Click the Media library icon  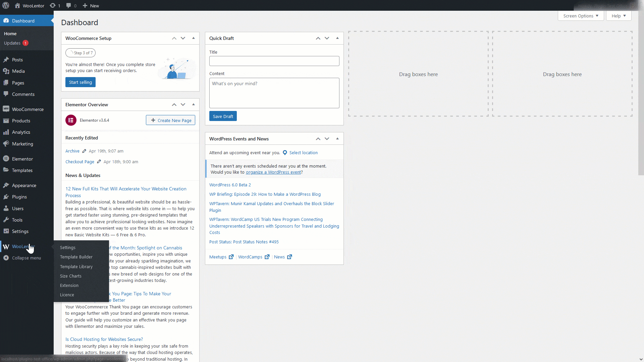pos(6,71)
